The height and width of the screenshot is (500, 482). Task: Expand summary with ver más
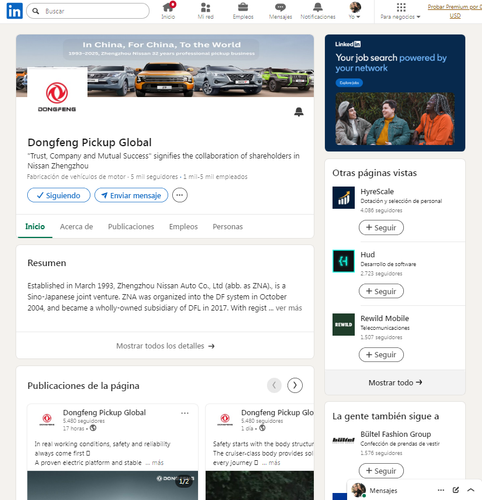coord(289,308)
